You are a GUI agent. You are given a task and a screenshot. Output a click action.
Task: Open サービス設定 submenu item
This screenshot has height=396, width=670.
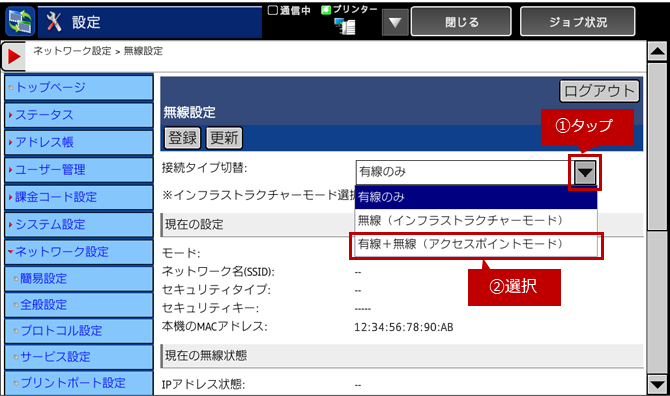point(79,357)
